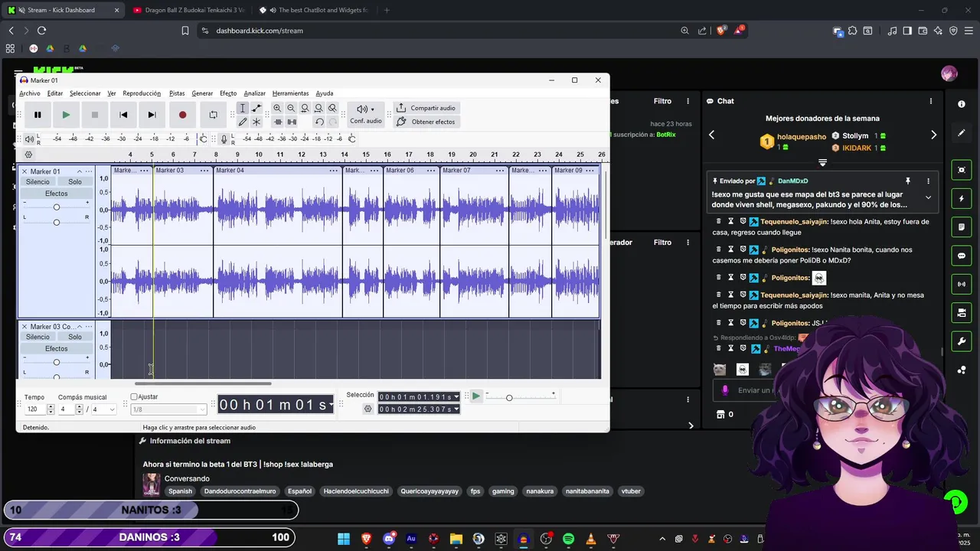Collapse the Marker 01 track
Image resolution: width=980 pixels, height=551 pixels.
tap(79, 171)
